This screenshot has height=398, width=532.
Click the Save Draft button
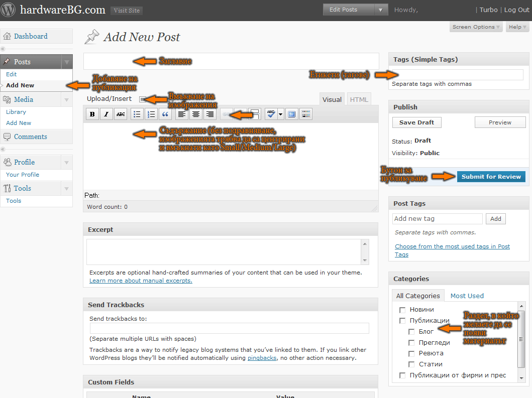416,122
